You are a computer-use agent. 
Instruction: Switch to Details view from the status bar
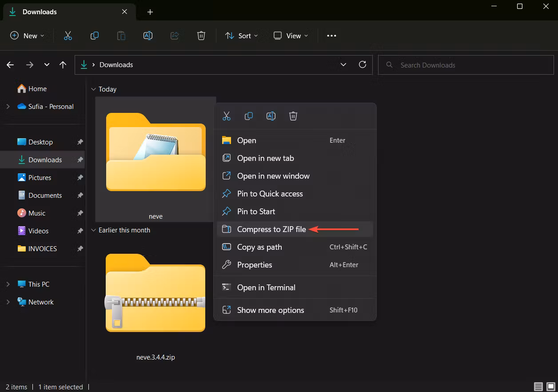tap(538, 387)
